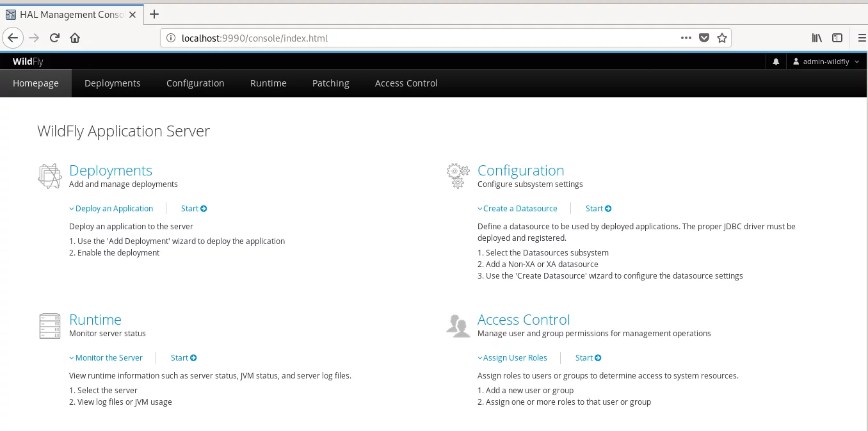Select the HAL Management Console browser tab

[72, 14]
